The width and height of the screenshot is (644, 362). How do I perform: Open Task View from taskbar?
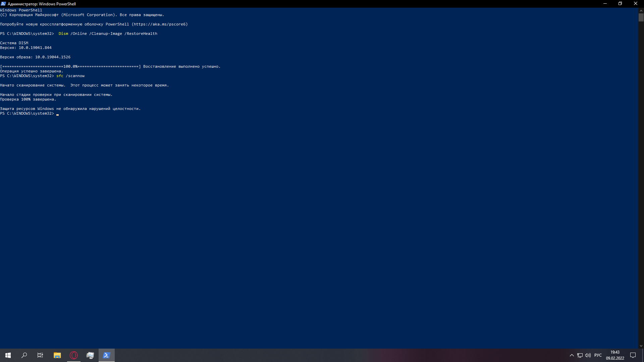pyautogui.click(x=40, y=355)
